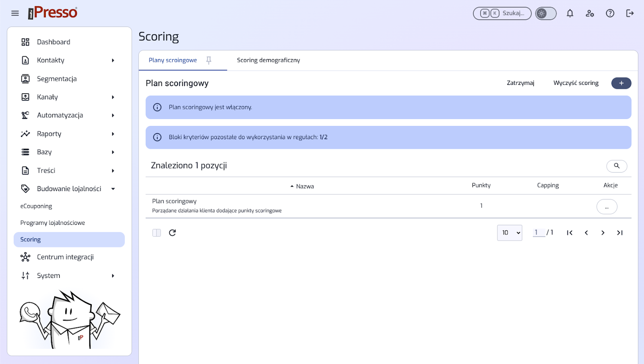Click the Bazy database icon

coord(25,152)
